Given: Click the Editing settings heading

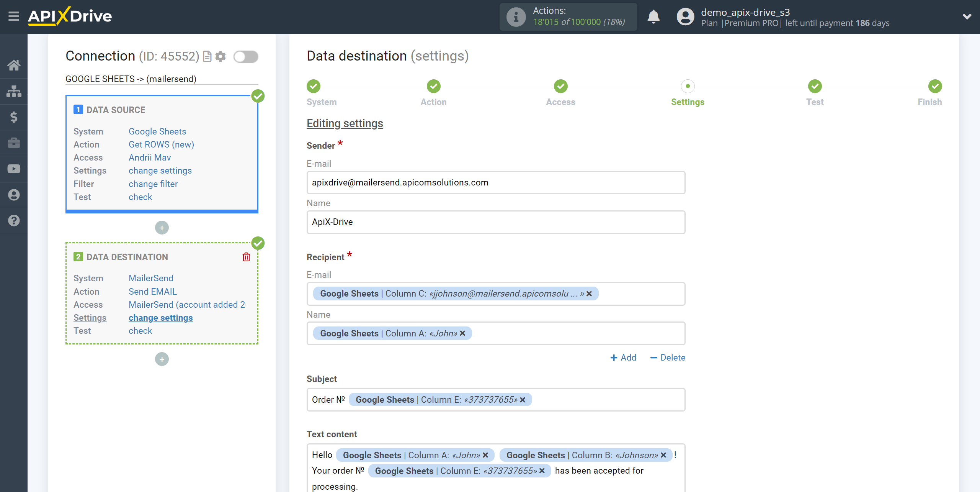Looking at the screenshot, I should coord(345,123).
